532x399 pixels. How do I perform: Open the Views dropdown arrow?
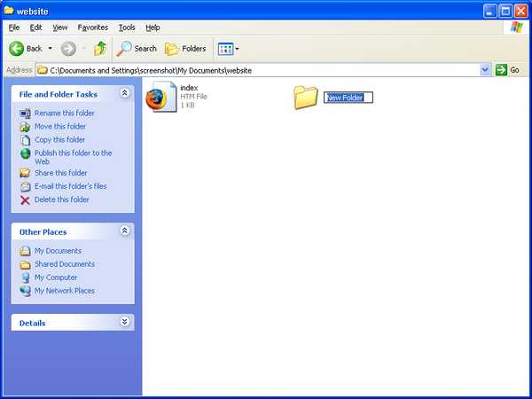click(x=237, y=49)
